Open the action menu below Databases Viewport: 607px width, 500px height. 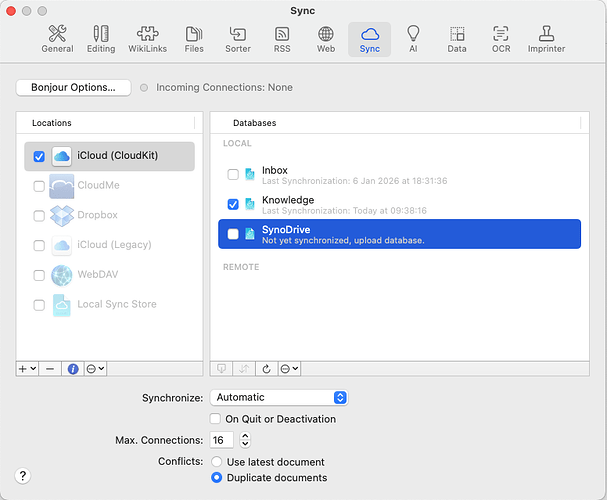pyautogui.click(x=289, y=369)
